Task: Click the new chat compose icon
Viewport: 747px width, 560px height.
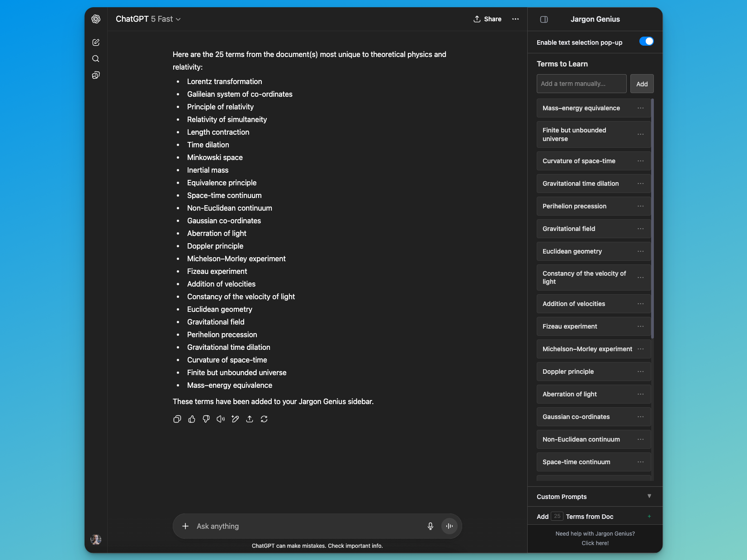Action: pos(96,42)
